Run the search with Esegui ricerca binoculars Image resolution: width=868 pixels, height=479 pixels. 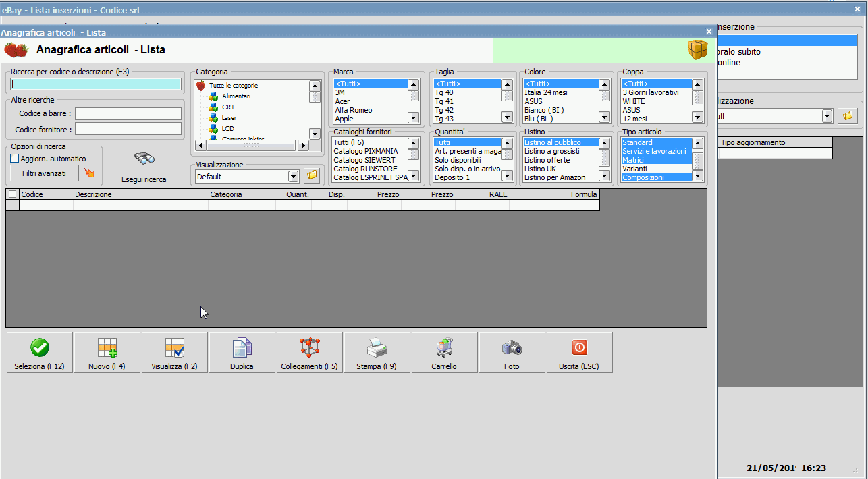coord(144,164)
